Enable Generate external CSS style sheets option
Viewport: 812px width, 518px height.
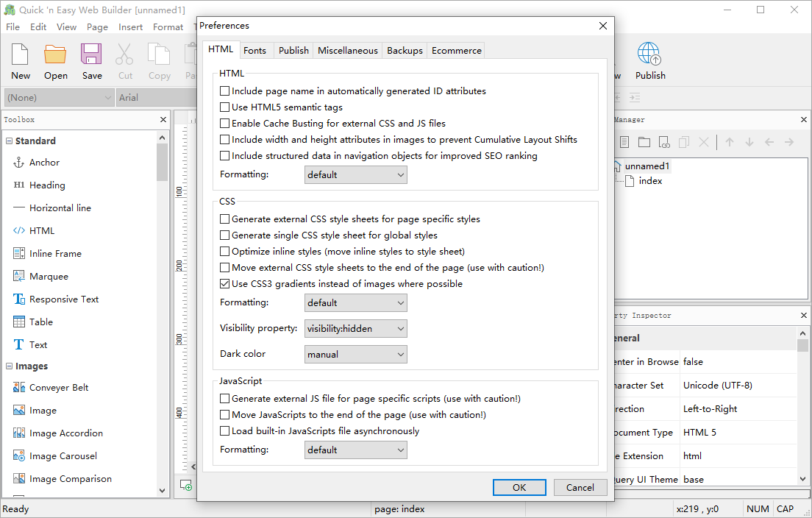pyautogui.click(x=225, y=219)
